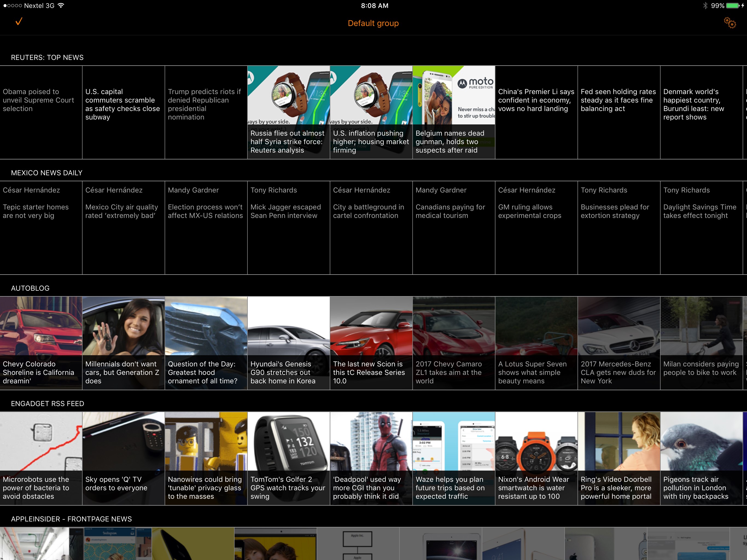Open the Engadget RSS Feed header
747x560 pixels.
coord(48,404)
